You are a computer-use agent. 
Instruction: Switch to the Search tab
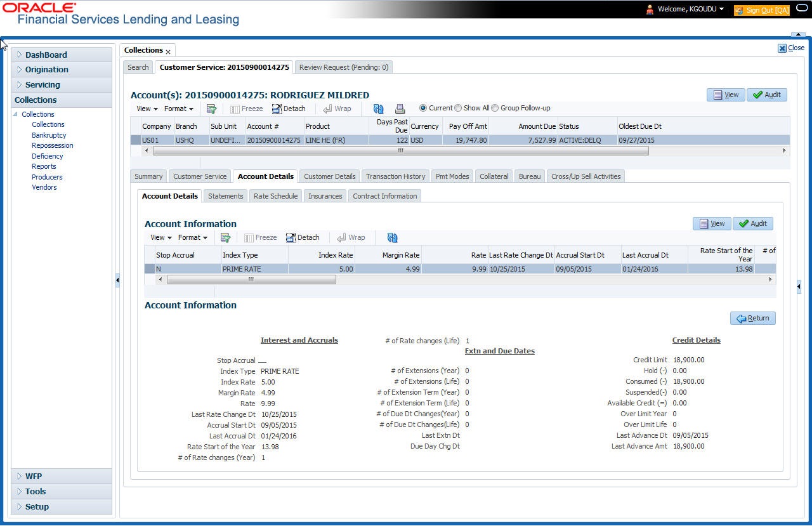point(138,67)
